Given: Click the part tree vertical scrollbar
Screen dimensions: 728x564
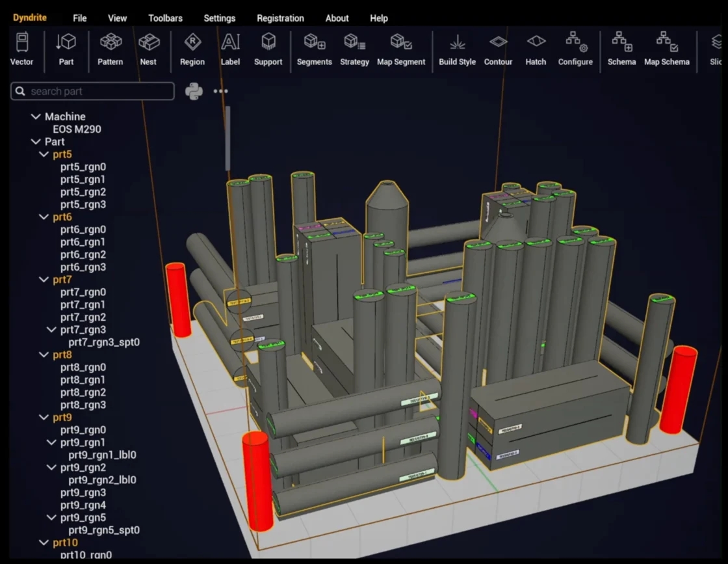Looking at the screenshot, I should 227,139.
